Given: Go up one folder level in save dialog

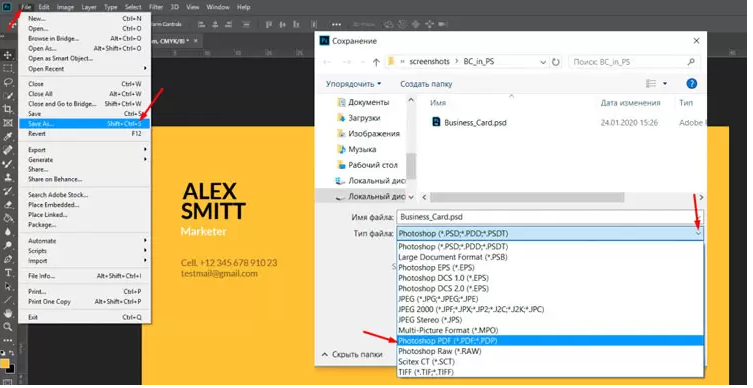Looking at the screenshot, I should (x=376, y=62).
